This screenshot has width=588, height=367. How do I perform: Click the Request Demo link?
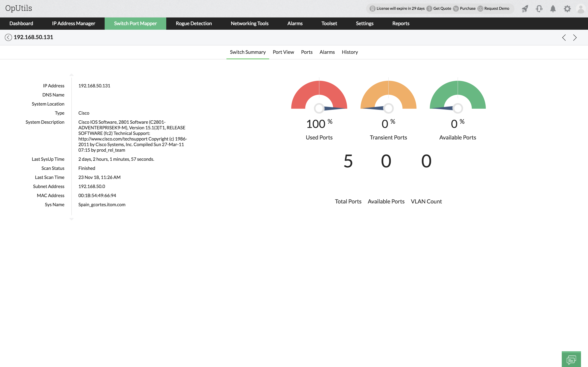point(496,9)
